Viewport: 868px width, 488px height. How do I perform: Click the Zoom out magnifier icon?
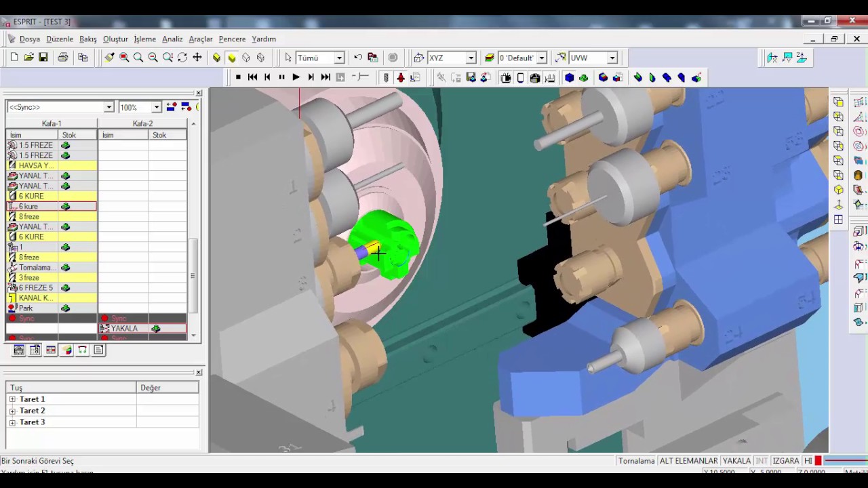153,58
